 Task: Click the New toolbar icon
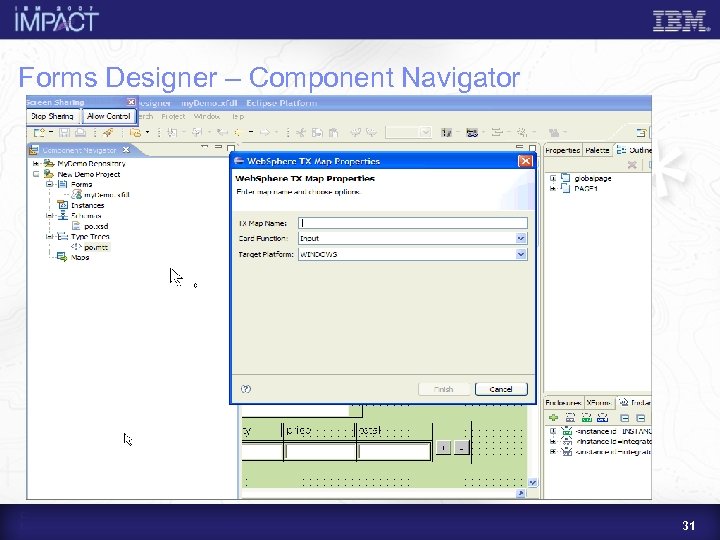39,133
